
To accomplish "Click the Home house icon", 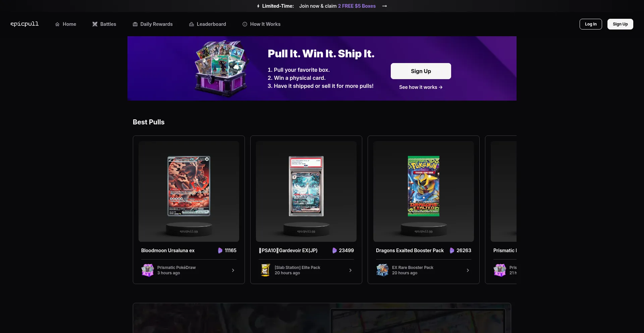I will coord(57,24).
